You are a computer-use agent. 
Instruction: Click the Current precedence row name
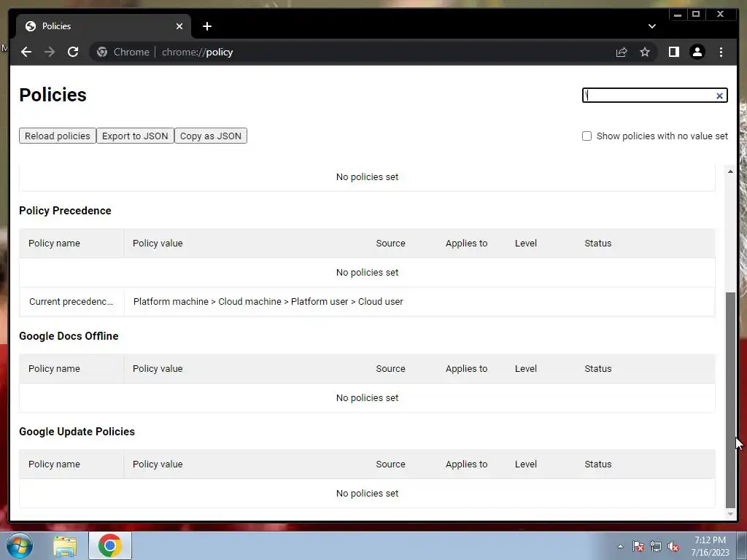(71, 301)
